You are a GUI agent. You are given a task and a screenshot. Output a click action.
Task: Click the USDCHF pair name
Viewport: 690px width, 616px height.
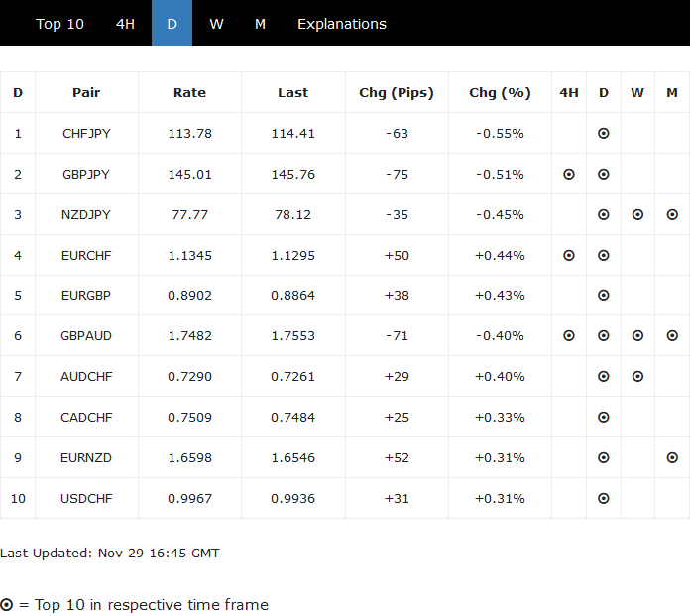[x=86, y=499]
